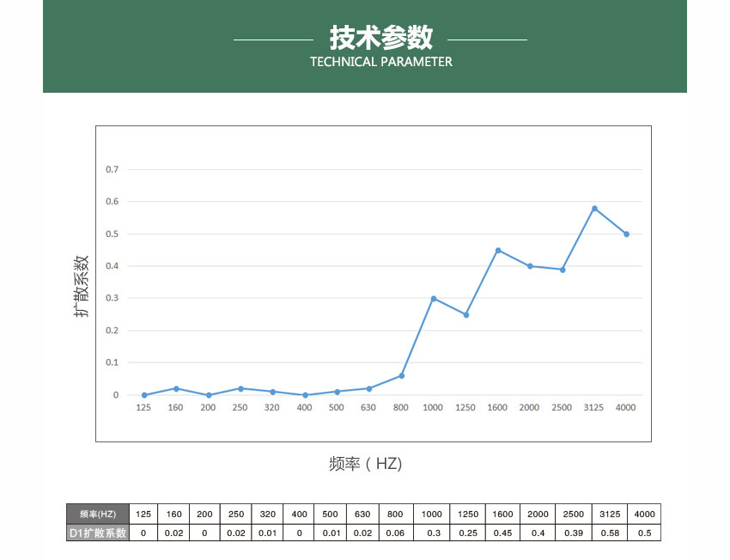Screen dimensions: 730x560
Task: Select the 0.45 value under 1600
Action: pyautogui.click(x=502, y=533)
